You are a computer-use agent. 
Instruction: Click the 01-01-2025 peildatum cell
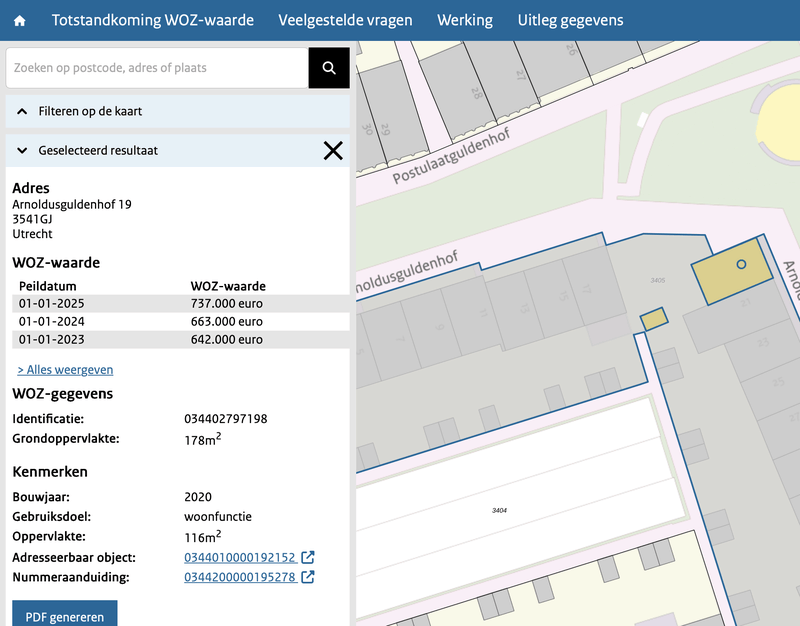coord(52,304)
